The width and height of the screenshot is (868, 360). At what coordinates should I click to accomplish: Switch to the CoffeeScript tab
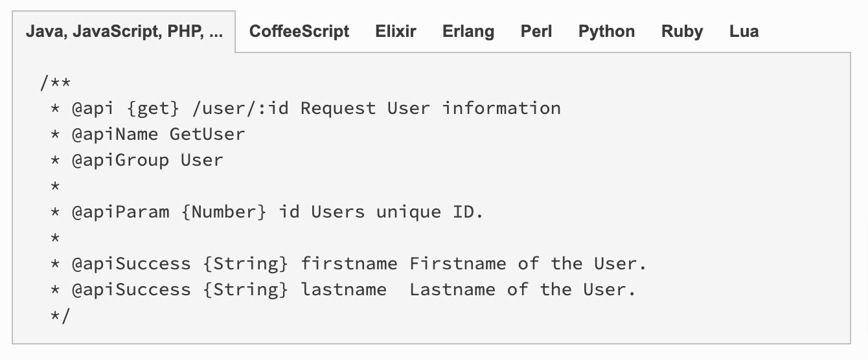(299, 32)
